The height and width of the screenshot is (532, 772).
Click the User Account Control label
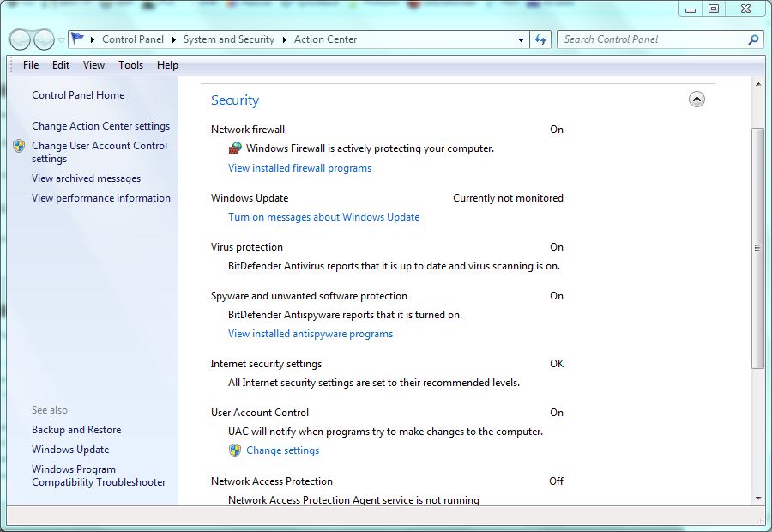tap(260, 413)
